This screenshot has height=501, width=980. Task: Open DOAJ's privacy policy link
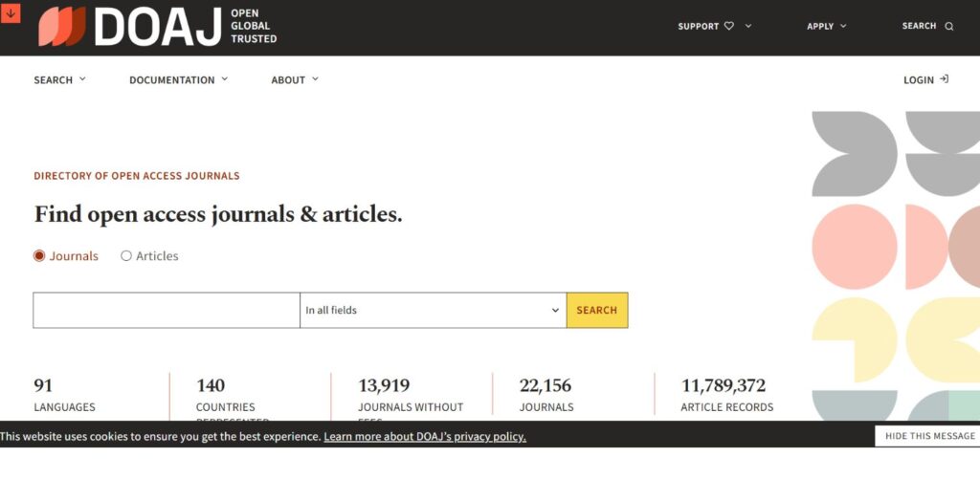[425, 437]
